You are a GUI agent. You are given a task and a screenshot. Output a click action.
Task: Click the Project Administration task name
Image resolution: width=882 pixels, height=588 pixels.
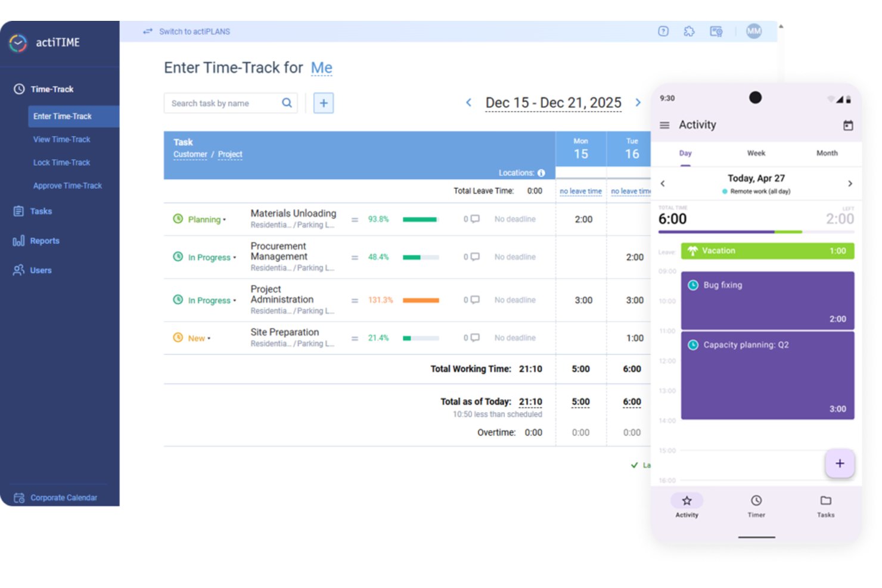(282, 294)
